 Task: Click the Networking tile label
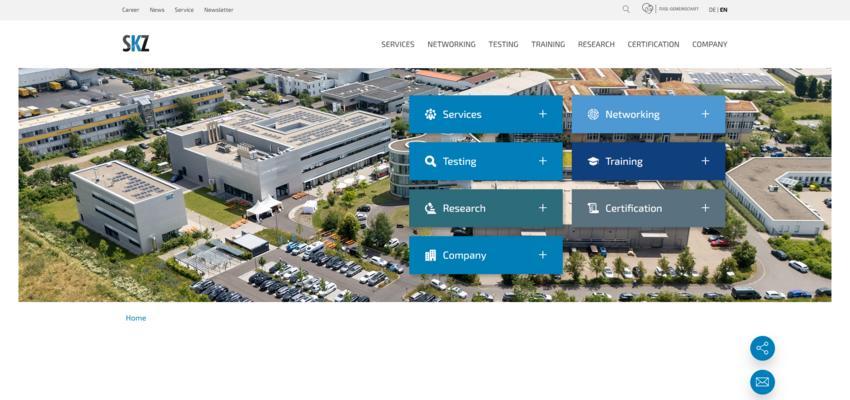(632, 114)
